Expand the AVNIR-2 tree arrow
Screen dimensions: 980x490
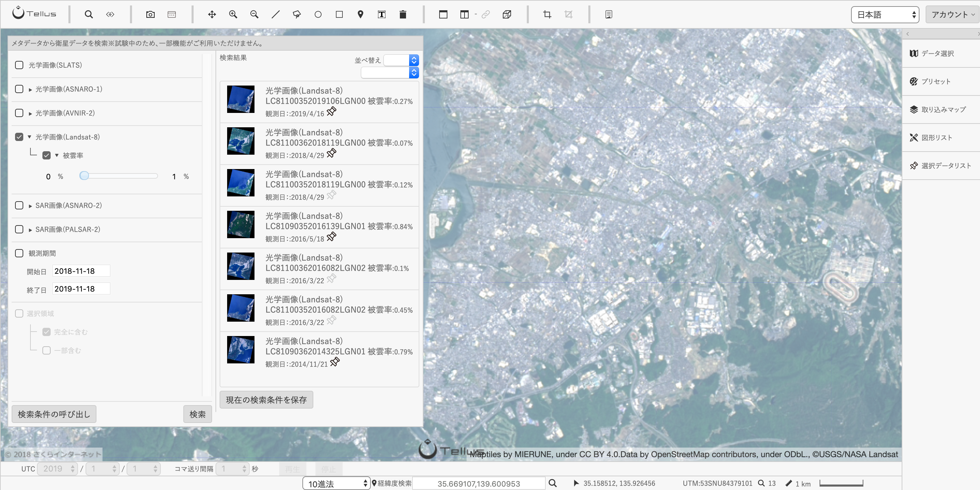point(30,114)
